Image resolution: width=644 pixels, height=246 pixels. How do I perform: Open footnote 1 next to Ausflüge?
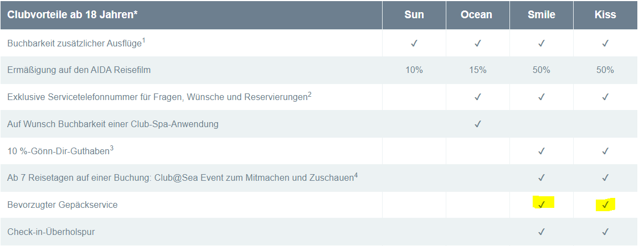[144, 40]
